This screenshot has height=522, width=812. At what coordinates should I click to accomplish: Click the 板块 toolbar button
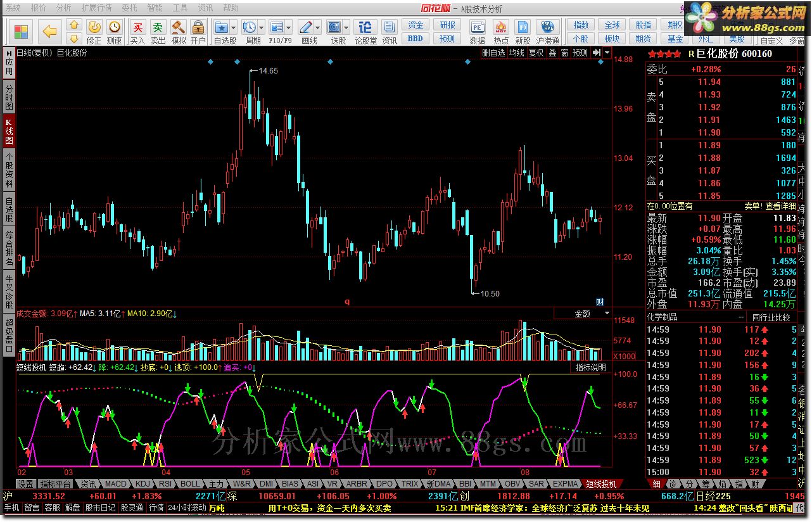point(612,39)
